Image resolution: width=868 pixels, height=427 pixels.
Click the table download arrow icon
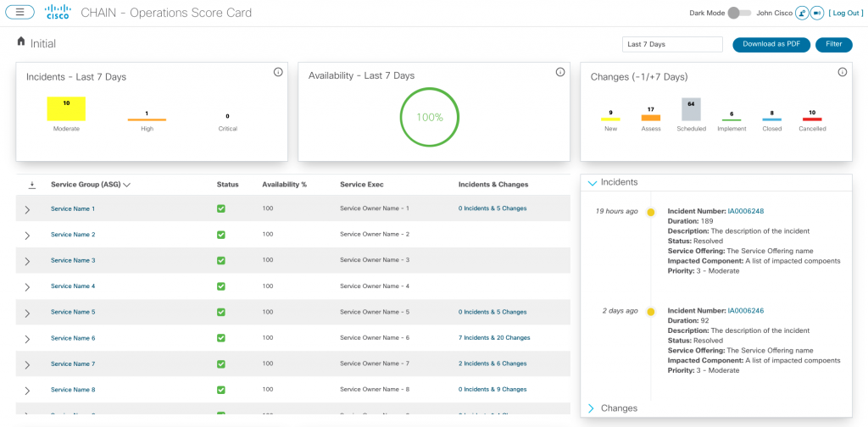point(32,184)
